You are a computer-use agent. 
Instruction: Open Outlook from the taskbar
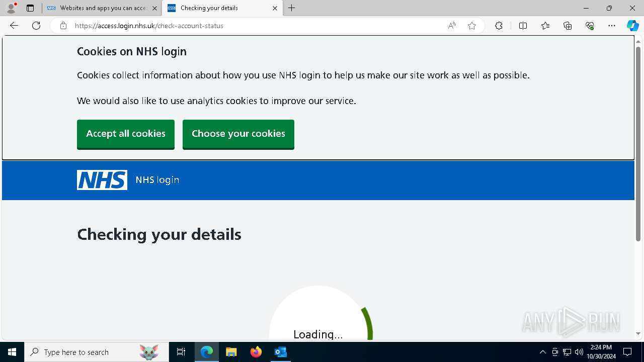click(x=281, y=352)
